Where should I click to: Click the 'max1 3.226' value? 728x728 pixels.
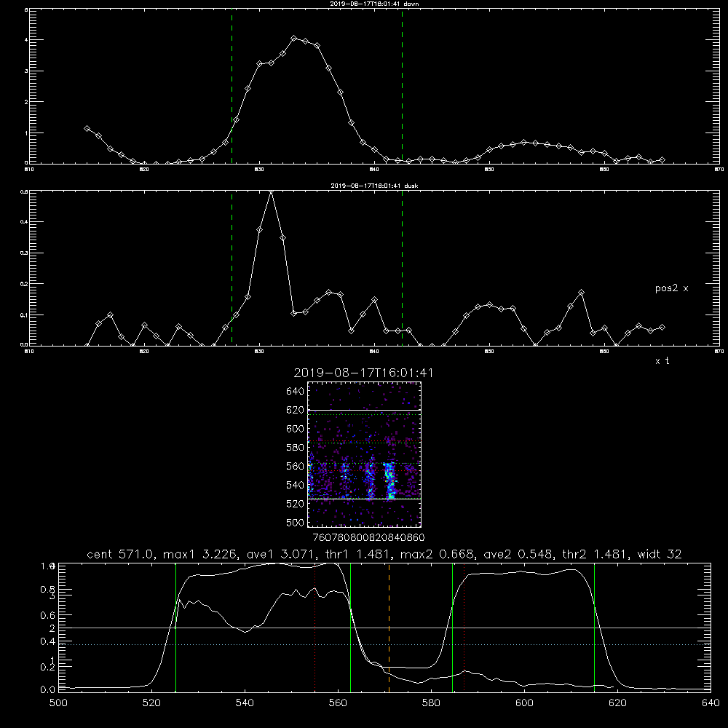pyautogui.click(x=203, y=554)
